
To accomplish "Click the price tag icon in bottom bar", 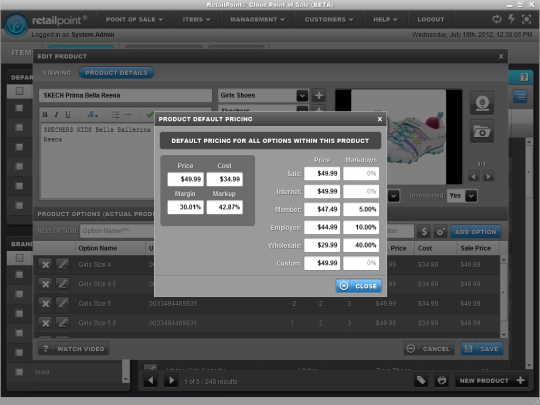I will 421,381.
